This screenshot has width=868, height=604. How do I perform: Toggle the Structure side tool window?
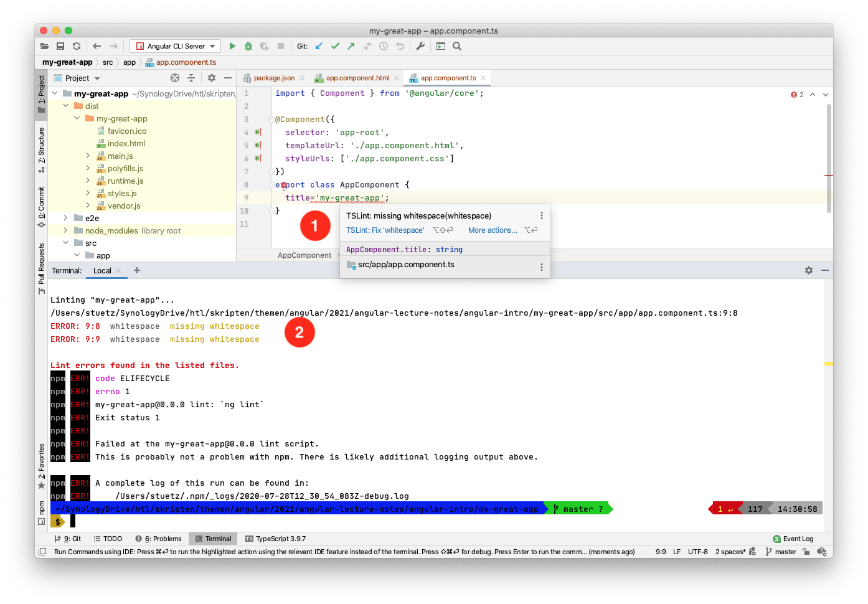[x=42, y=150]
